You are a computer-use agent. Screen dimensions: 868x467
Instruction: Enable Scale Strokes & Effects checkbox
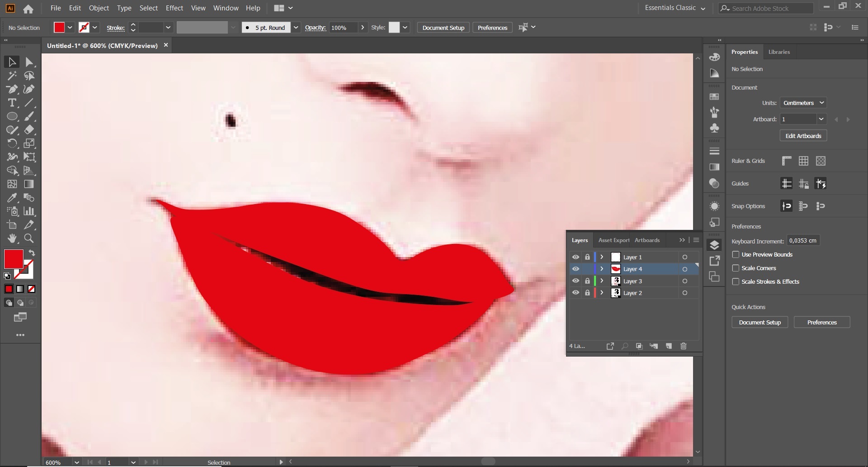[736, 281]
